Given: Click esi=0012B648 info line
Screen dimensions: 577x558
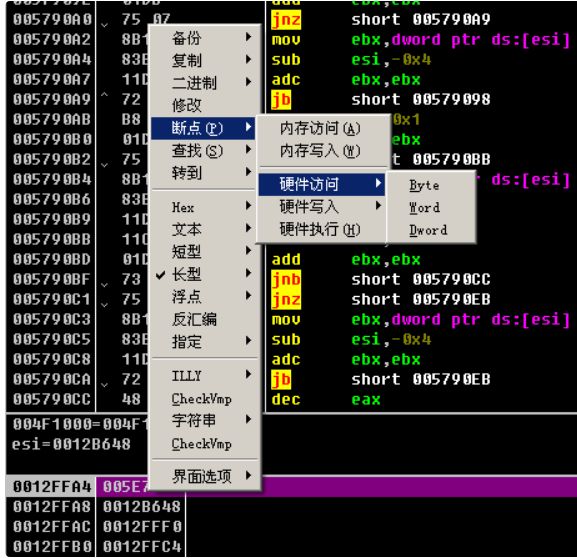Looking at the screenshot, I should (x=71, y=444).
